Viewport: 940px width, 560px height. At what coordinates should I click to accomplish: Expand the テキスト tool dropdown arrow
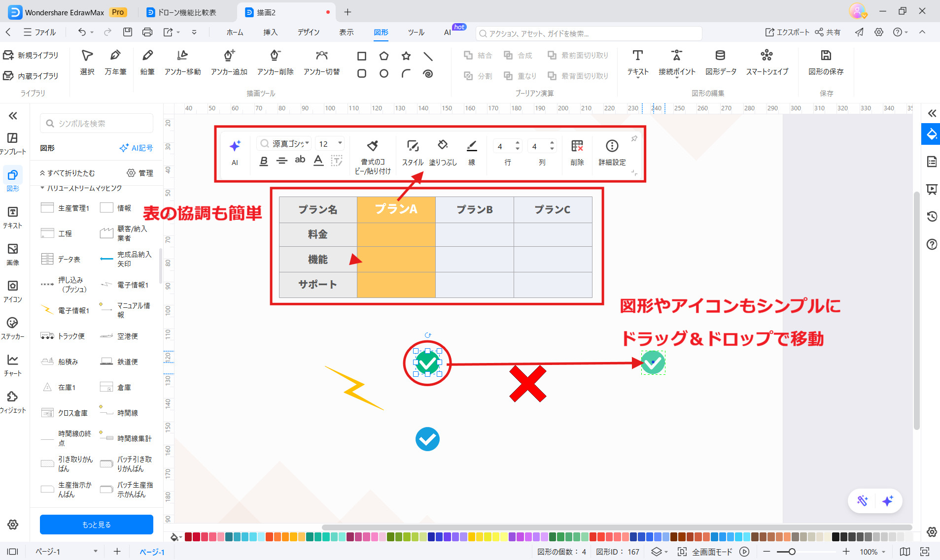(638, 78)
